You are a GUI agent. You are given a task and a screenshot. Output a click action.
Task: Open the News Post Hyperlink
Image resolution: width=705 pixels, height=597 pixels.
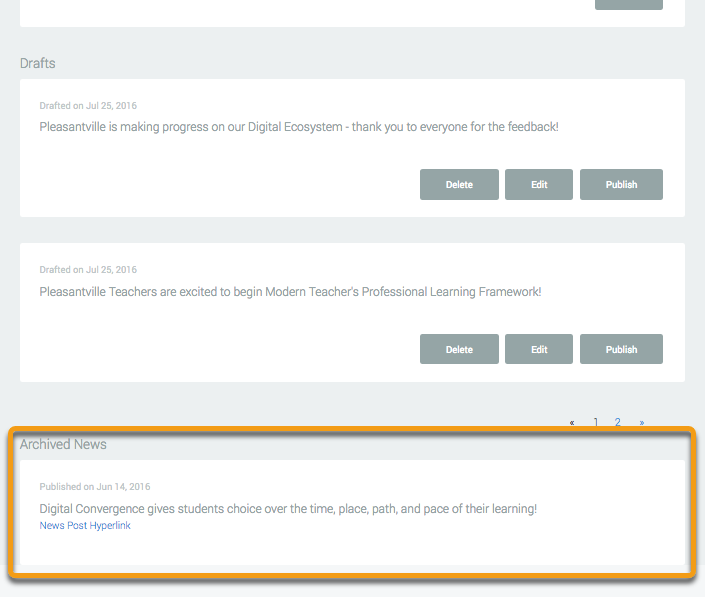click(85, 526)
